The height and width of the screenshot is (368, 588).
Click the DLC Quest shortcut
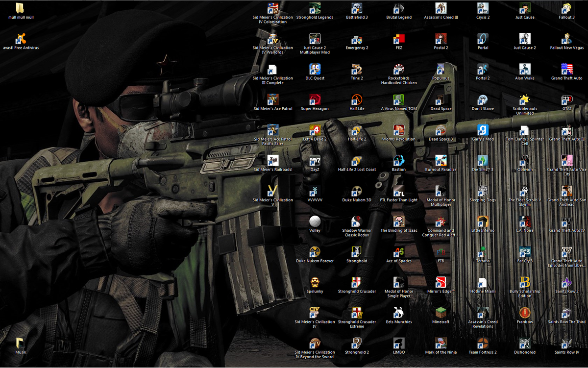click(x=315, y=69)
